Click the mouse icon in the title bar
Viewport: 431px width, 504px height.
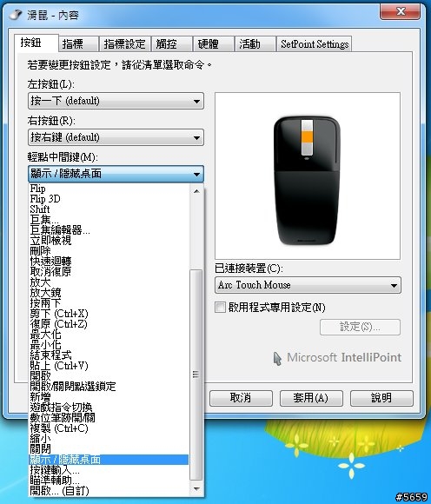[x=15, y=15]
